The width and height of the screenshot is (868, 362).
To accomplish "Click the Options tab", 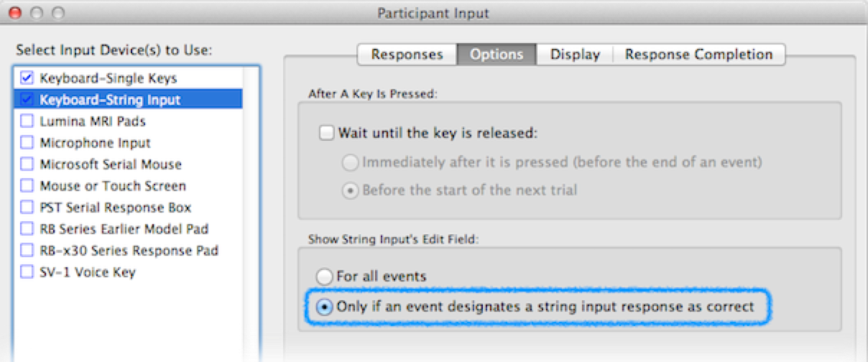I will pyautogui.click(x=497, y=55).
